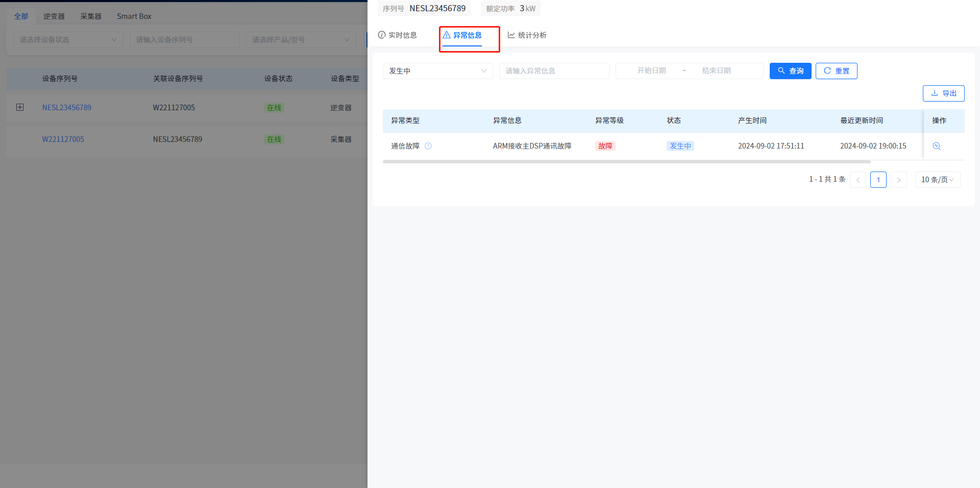Viewport: 980px width, 488px height.
Task: Switch to the 统计分析 tab
Action: click(527, 35)
